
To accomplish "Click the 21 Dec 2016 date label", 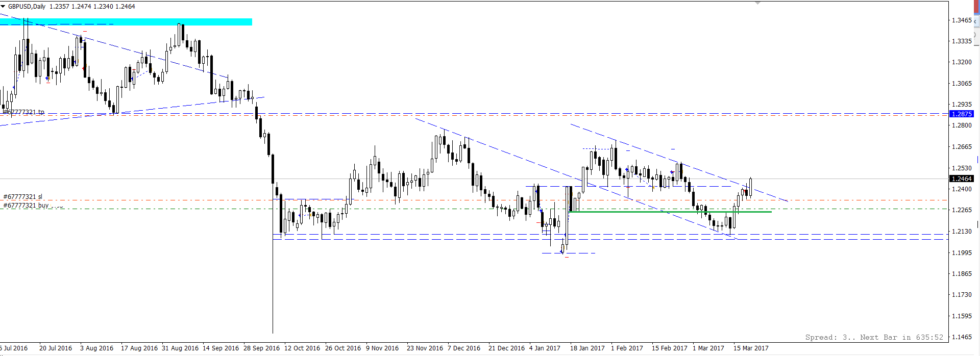I will tap(506, 348).
